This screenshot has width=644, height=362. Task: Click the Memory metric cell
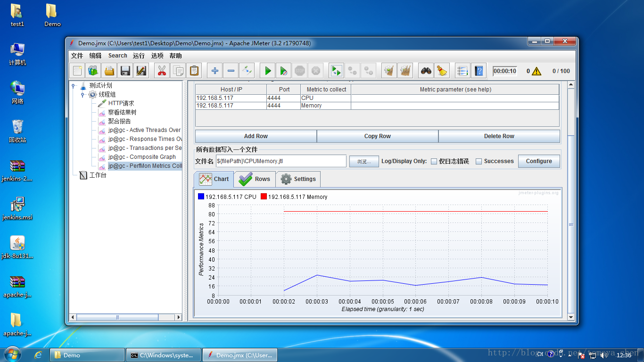coord(326,106)
